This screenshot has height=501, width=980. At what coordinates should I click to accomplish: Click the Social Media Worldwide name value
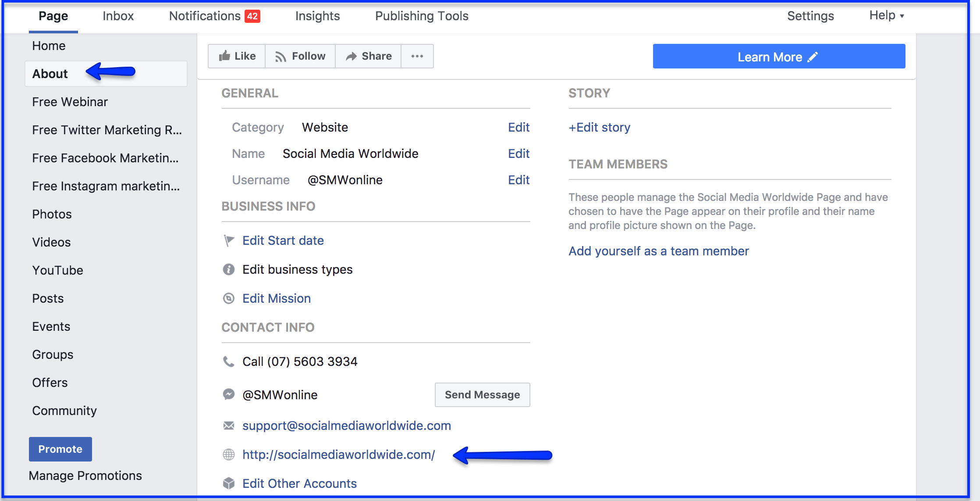pos(351,154)
